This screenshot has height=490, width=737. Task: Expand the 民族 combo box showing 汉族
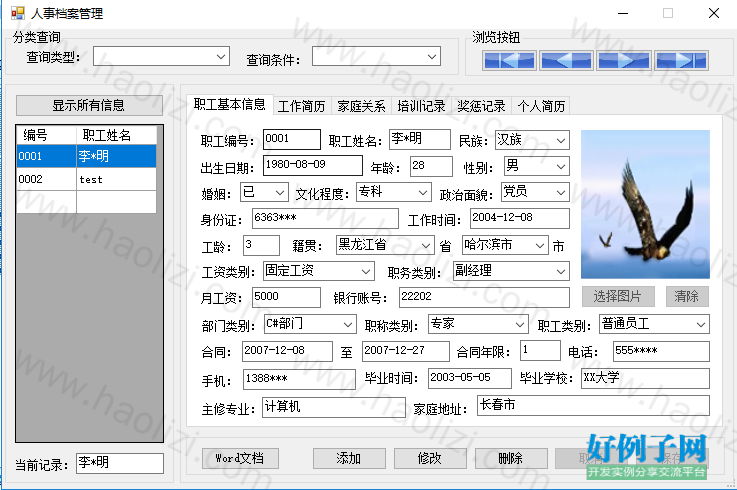532,140
